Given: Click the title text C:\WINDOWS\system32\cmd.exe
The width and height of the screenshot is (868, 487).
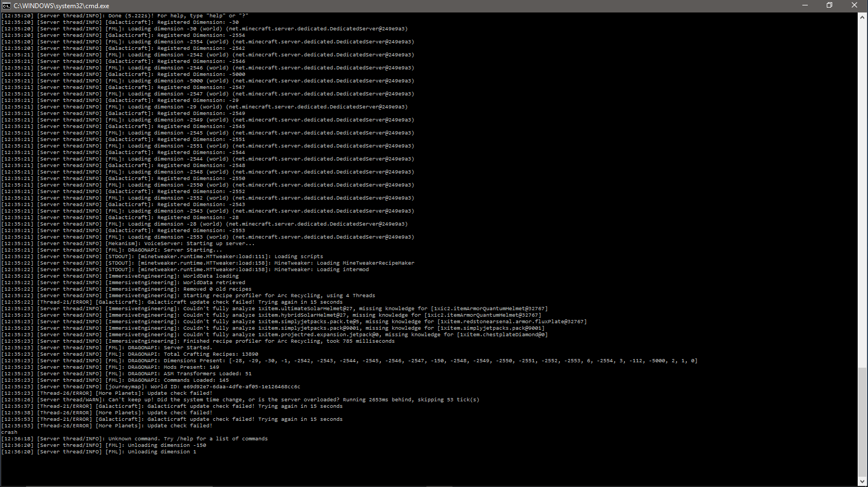Looking at the screenshot, I should pyautogui.click(x=62, y=6).
